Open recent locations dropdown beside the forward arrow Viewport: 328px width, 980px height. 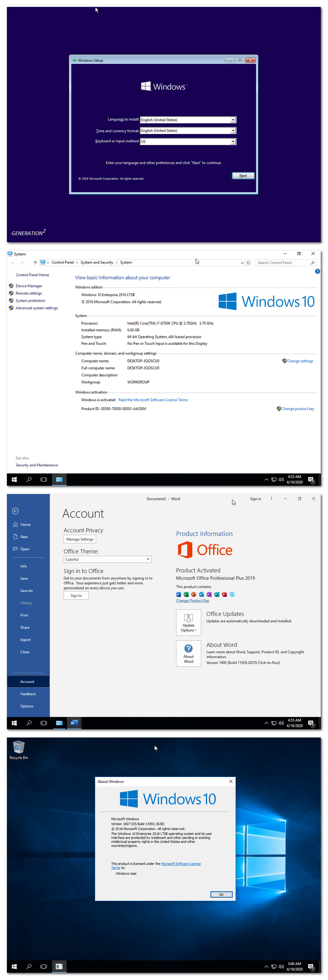29,263
